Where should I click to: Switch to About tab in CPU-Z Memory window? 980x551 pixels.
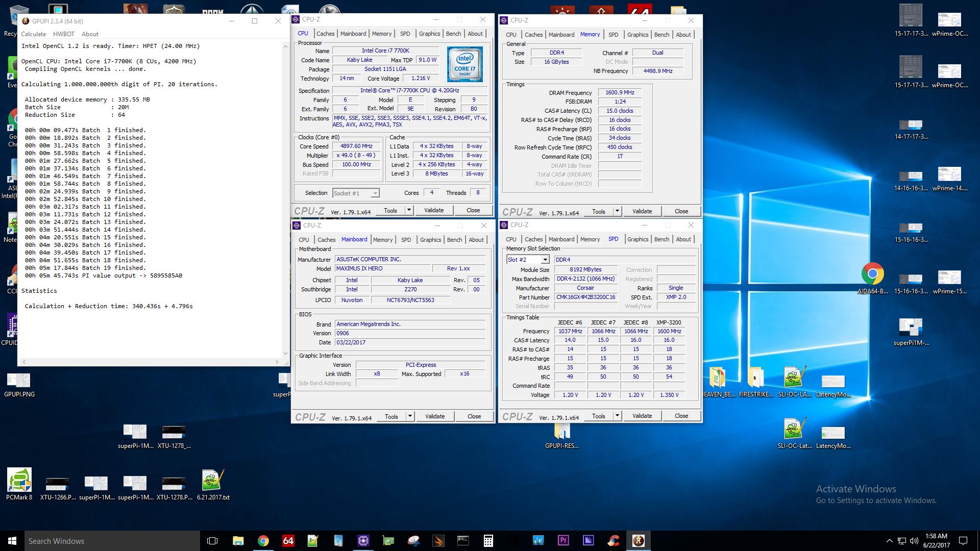(683, 35)
